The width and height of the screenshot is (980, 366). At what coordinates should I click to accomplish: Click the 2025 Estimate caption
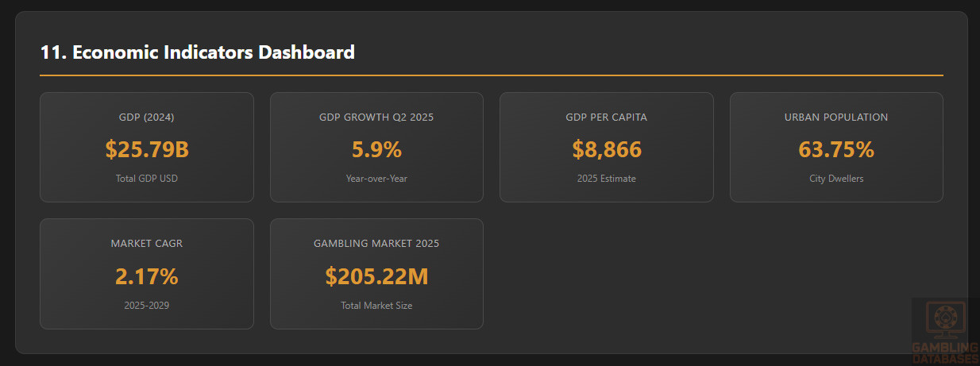point(606,179)
